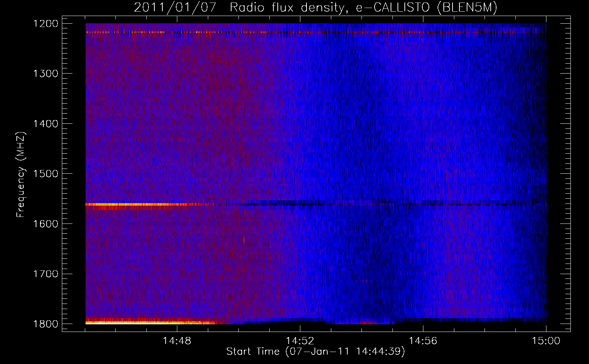Viewport: 589px width, 364px height.
Task: Click the '1200' frequency axis label
Action: (46, 24)
